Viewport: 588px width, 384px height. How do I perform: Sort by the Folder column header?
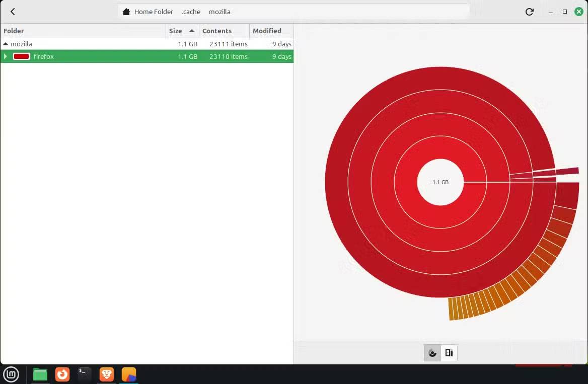point(14,31)
